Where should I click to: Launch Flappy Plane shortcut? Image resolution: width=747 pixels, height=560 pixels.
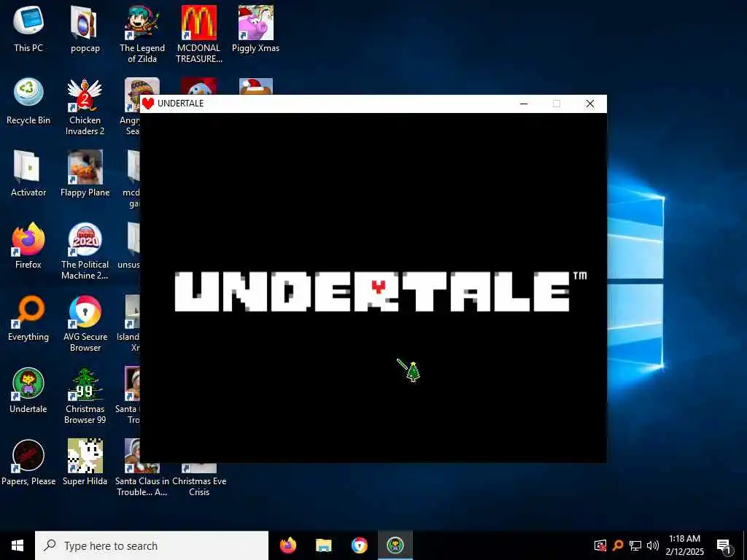tap(85, 174)
